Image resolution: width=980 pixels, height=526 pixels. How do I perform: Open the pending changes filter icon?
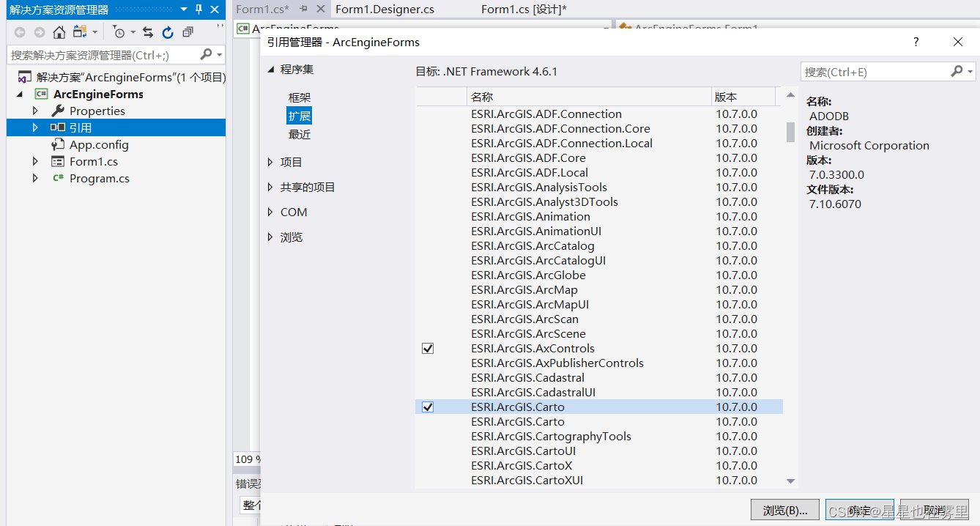tap(120, 32)
